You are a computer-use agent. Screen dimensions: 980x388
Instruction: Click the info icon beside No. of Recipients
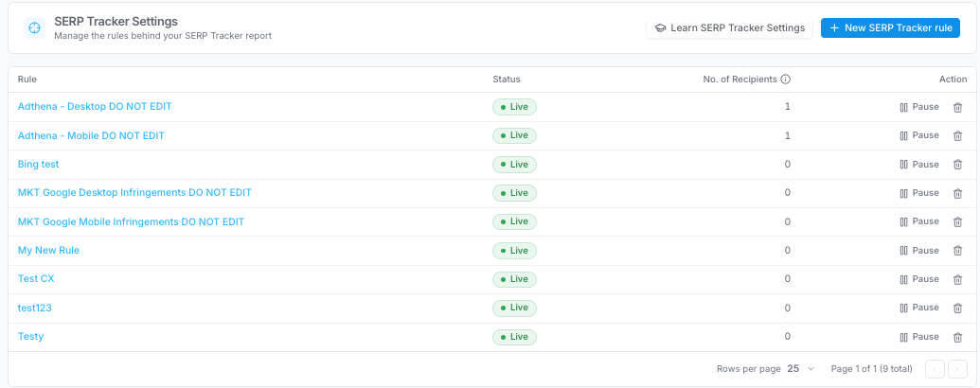786,79
